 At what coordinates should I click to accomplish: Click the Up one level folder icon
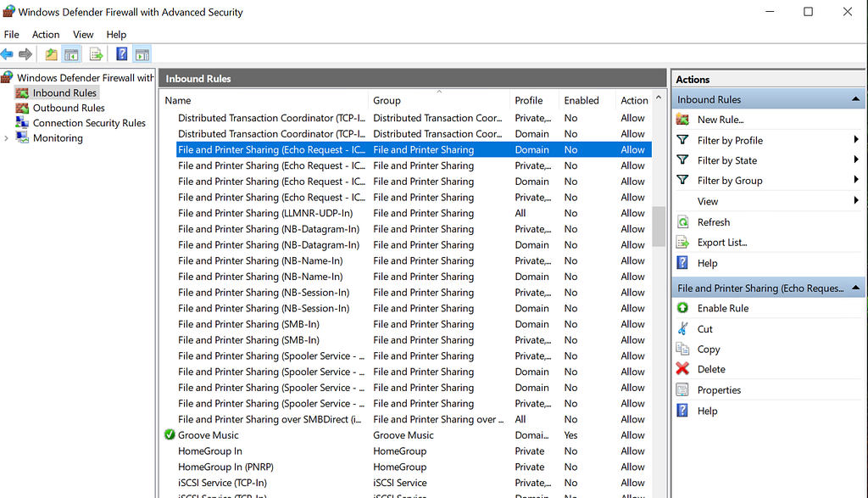coord(51,54)
